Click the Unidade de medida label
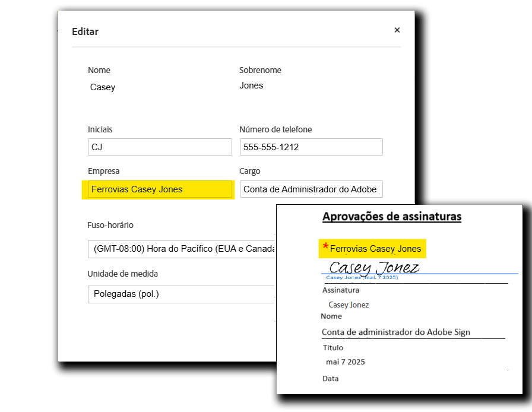The image size is (532, 412). pyautogui.click(x=122, y=274)
